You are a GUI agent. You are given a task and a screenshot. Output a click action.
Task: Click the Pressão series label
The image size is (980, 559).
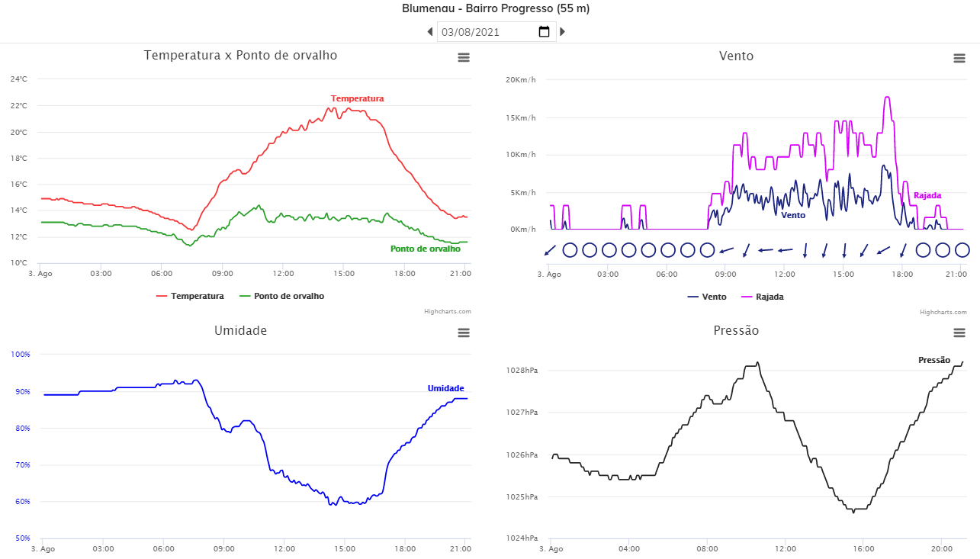pyautogui.click(x=934, y=360)
